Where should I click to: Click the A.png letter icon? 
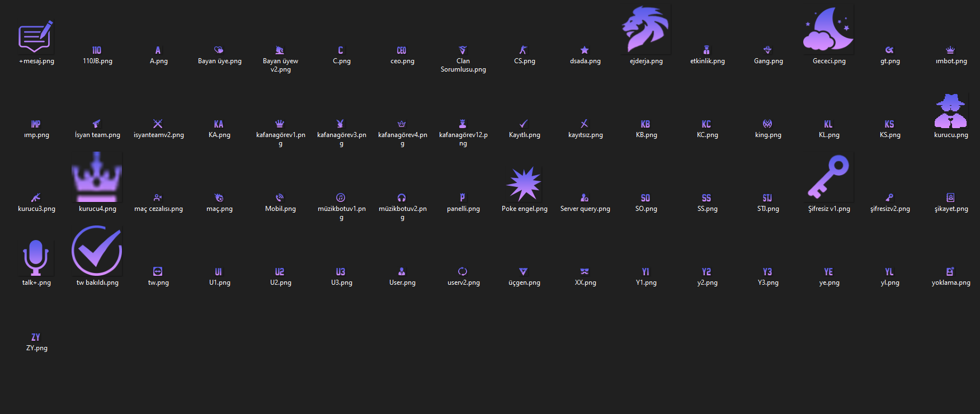tap(158, 50)
